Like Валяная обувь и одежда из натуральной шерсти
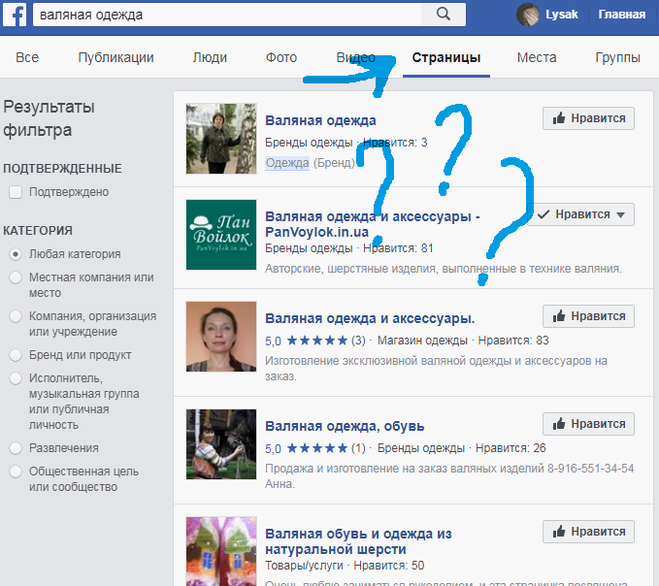 coord(588,532)
